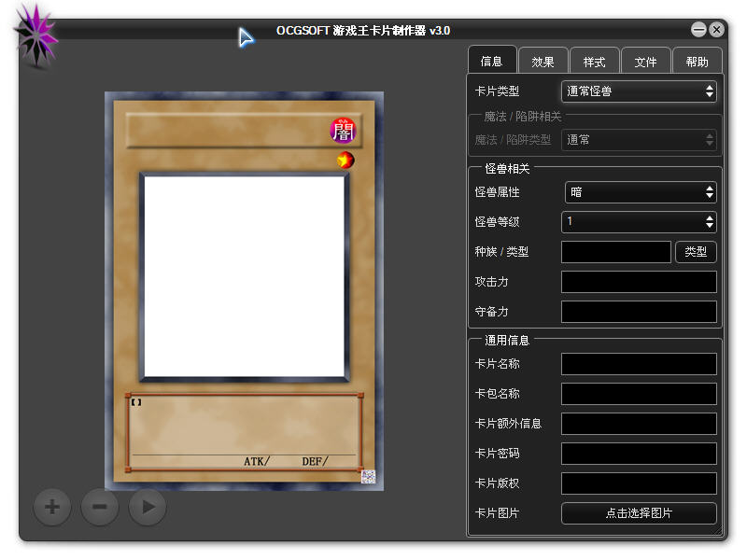The height and width of the screenshot is (560, 747).
Task: Minimize the OCGSOFT window
Action: tap(698, 30)
